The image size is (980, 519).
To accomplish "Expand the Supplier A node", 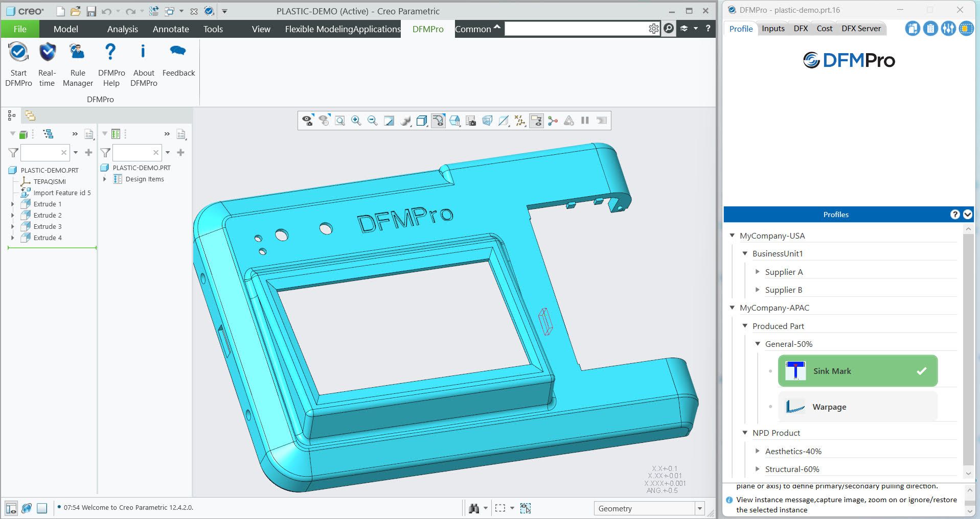I will [758, 272].
